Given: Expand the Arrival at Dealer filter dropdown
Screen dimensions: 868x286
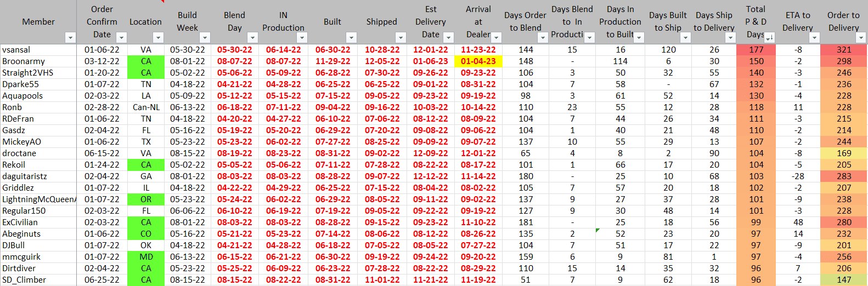Looking at the screenshot, I should [x=496, y=38].
